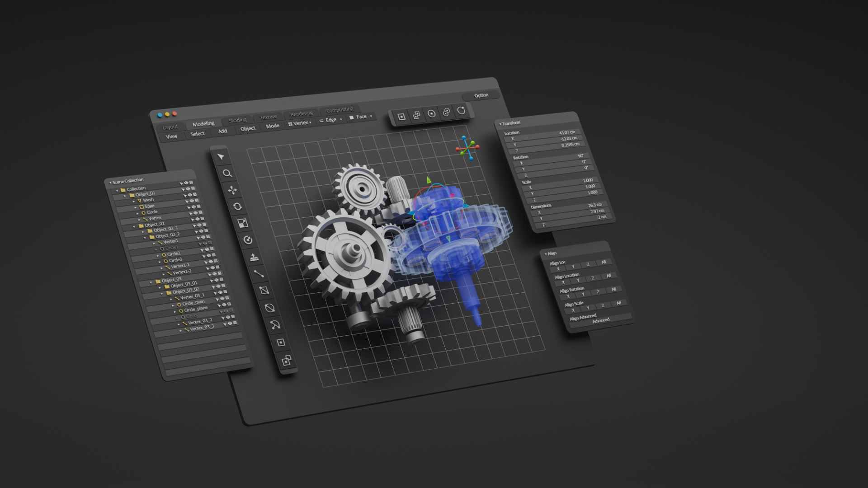Expand the Object_02_1 folder
The image size is (868, 488).
143,232
